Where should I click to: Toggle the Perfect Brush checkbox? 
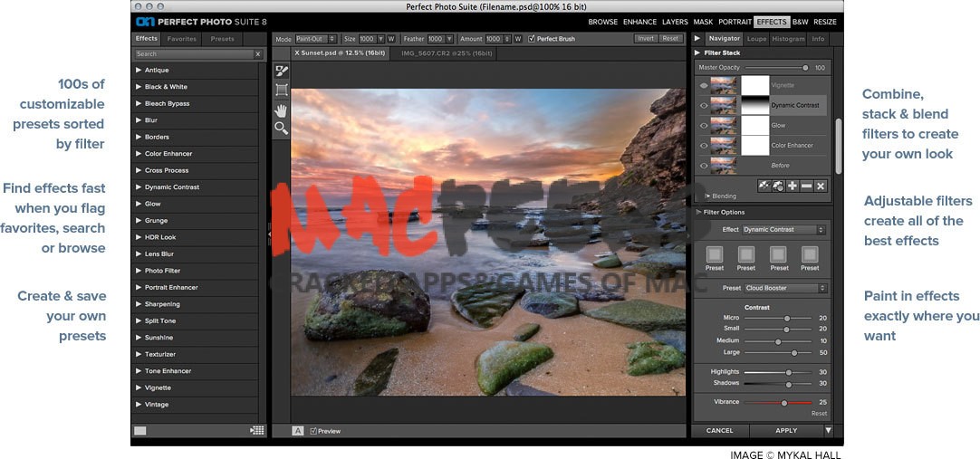[x=533, y=39]
